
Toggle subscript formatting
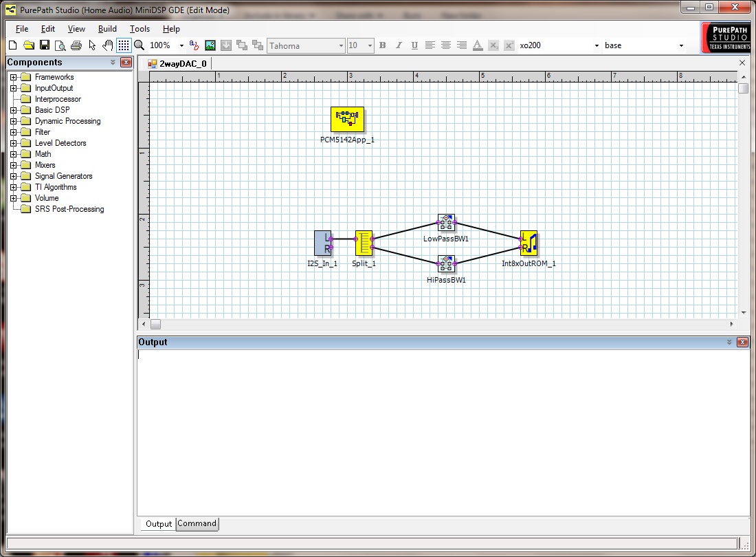click(493, 45)
